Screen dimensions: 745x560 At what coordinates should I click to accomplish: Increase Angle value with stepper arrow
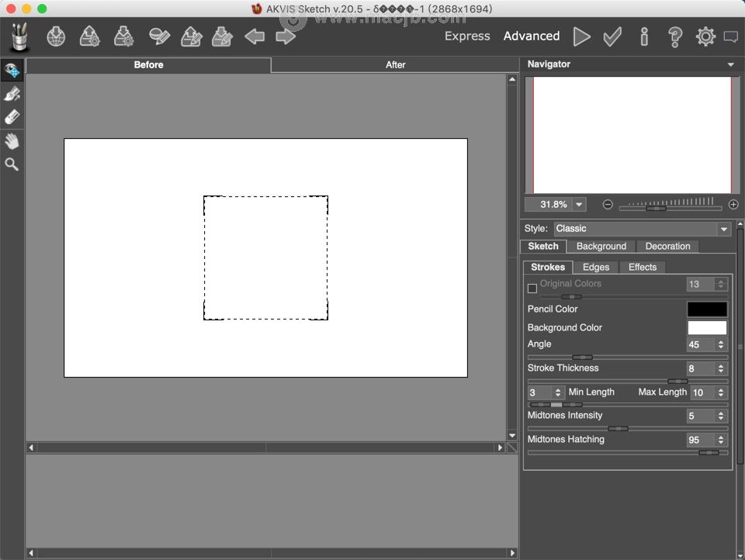click(x=721, y=342)
